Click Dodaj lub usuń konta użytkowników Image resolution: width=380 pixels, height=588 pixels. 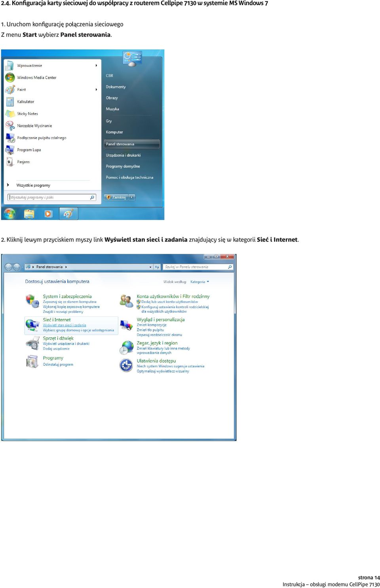[x=169, y=302]
